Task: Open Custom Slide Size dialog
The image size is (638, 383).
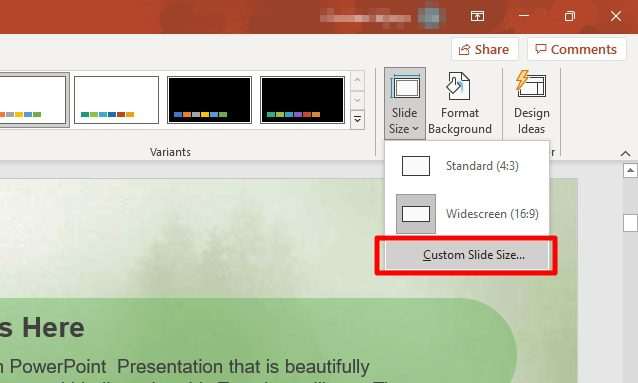Action: click(467, 255)
